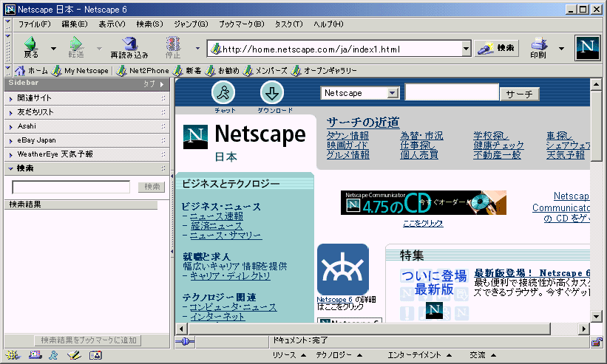The image size is (607, 364).
Task: Open the 新着 personal toolbar bookmark
Action: click(187, 71)
